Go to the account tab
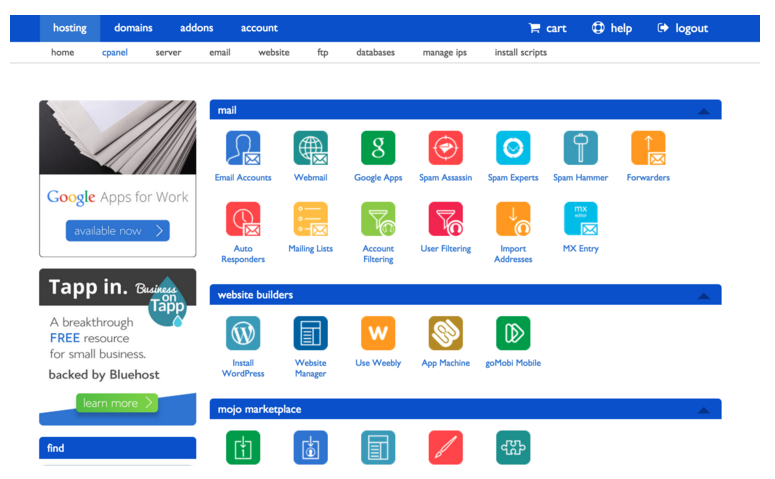 pos(259,28)
